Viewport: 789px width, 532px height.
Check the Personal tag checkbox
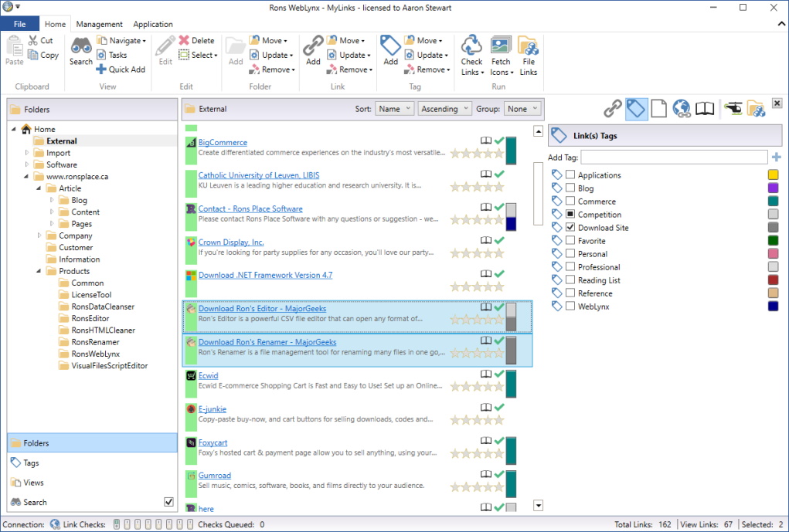point(570,253)
